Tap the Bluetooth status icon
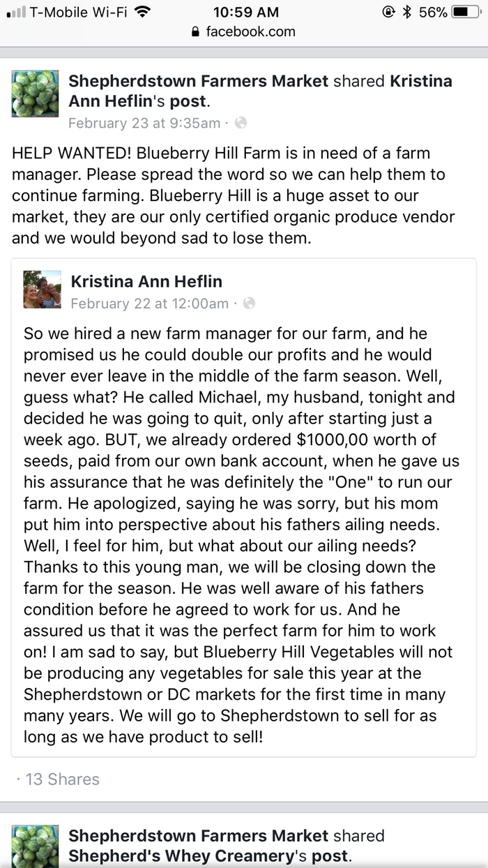The image size is (488, 868). click(408, 12)
